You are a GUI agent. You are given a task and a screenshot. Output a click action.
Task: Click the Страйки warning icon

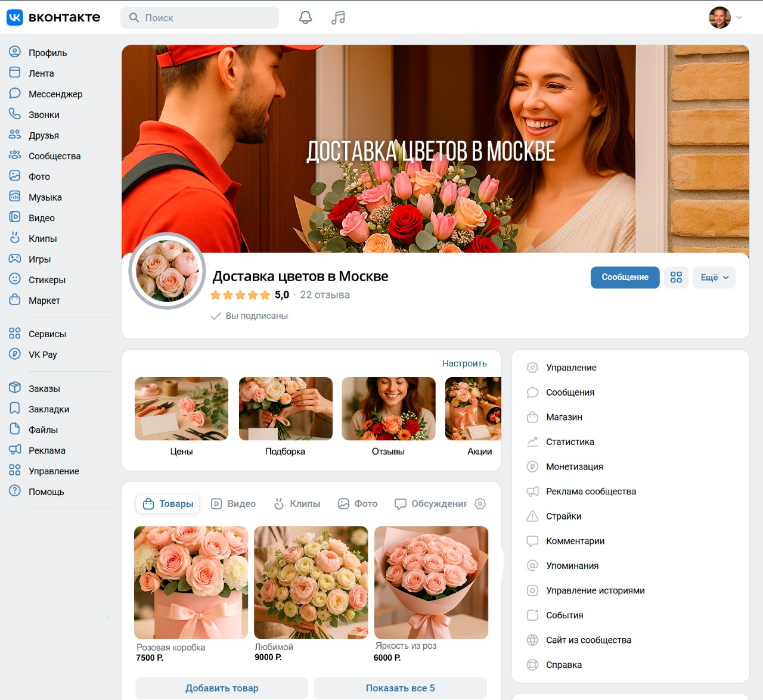tap(532, 516)
